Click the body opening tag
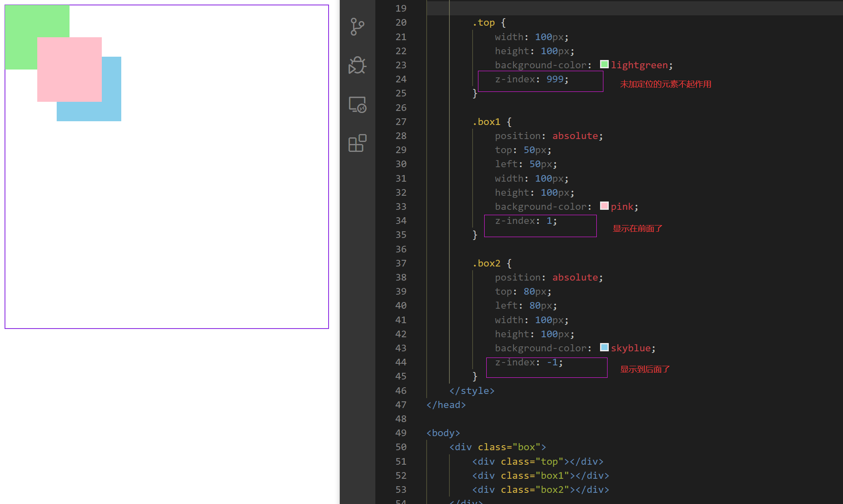Image resolution: width=843 pixels, height=504 pixels. (x=443, y=433)
